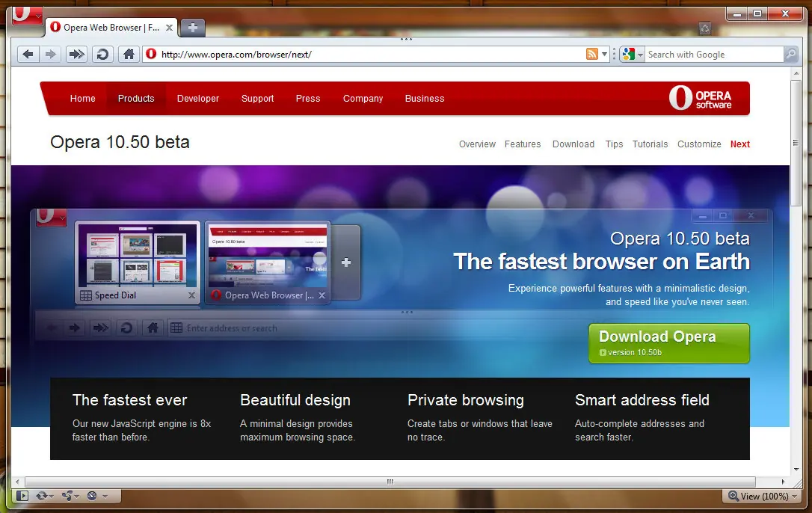Image resolution: width=812 pixels, height=513 pixels.
Task: Open the Download sub-navigation link
Action: (573, 144)
